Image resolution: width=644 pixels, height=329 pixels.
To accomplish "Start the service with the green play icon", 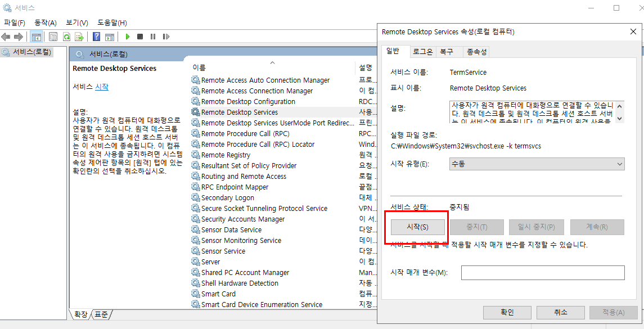I will [127, 37].
